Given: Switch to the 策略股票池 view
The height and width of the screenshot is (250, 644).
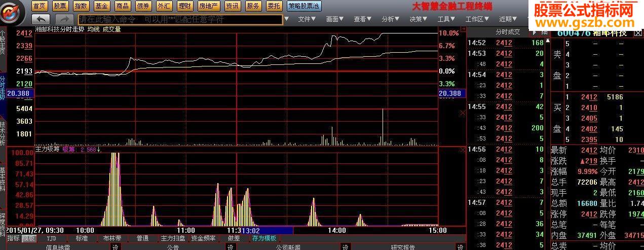Looking at the screenshot, I should tap(304, 6).
